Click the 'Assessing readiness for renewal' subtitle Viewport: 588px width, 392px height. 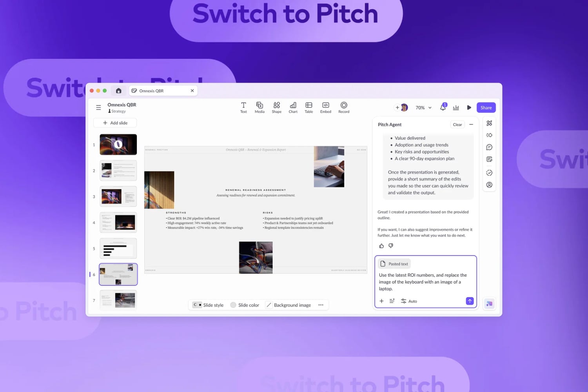pos(256,195)
